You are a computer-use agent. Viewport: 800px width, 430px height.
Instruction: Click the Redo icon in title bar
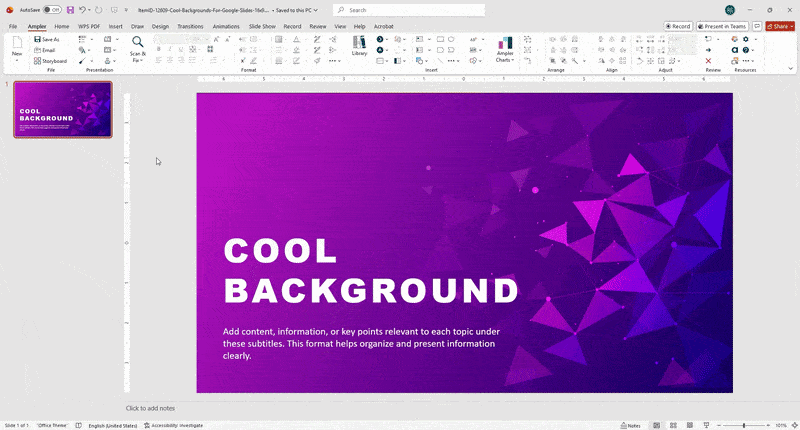pos(98,10)
